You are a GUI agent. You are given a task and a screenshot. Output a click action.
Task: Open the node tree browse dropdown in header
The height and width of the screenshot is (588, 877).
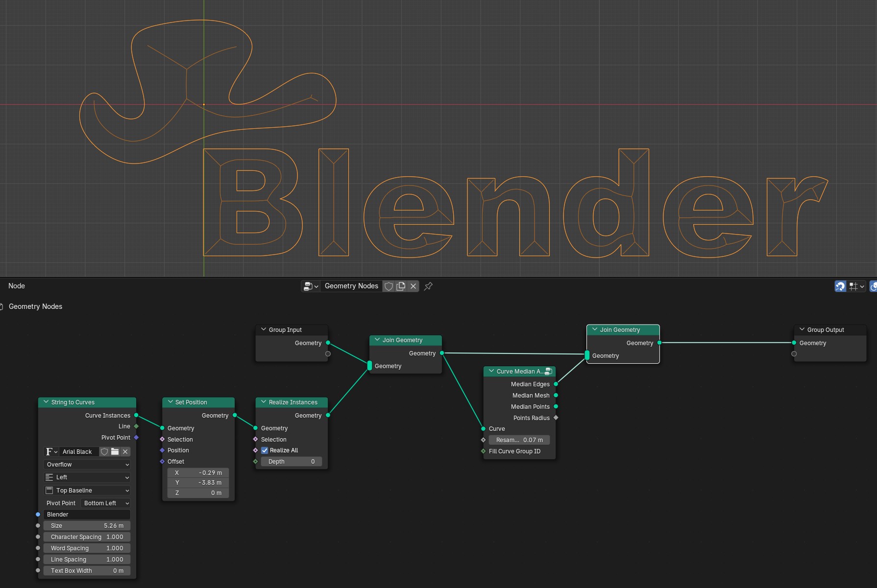tap(311, 286)
